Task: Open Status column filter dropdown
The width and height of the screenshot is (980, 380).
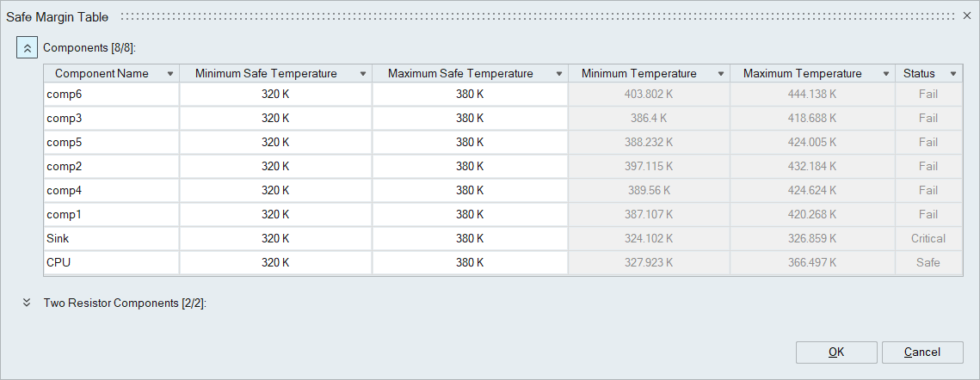Action: (x=953, y=74)
